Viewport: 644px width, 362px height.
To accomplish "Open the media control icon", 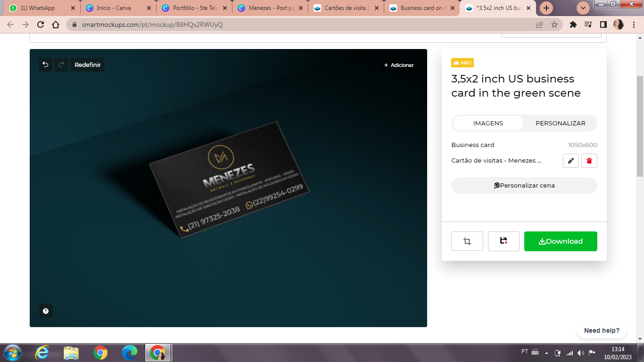I will point(588,25).
